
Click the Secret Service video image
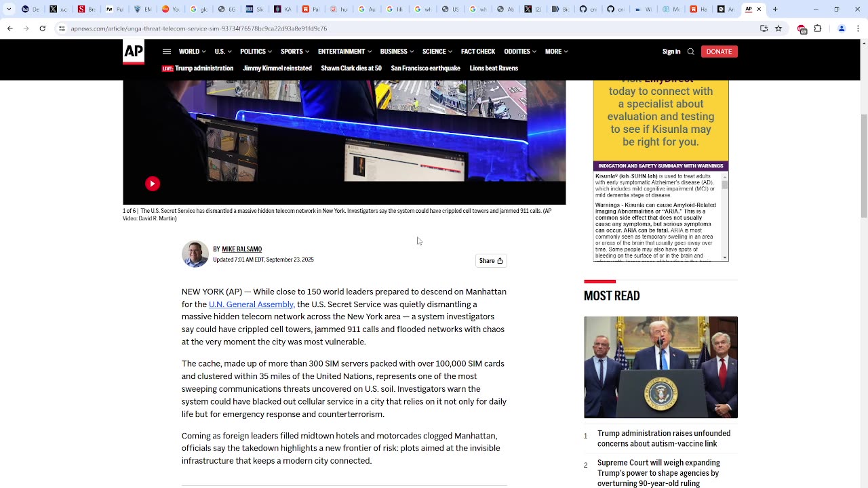coord(344,142)
